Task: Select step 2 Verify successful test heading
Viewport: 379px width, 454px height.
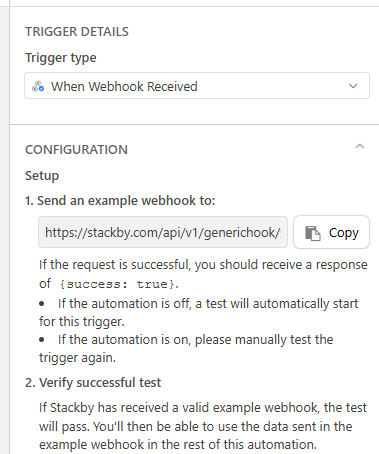Action: coord(93,382)
